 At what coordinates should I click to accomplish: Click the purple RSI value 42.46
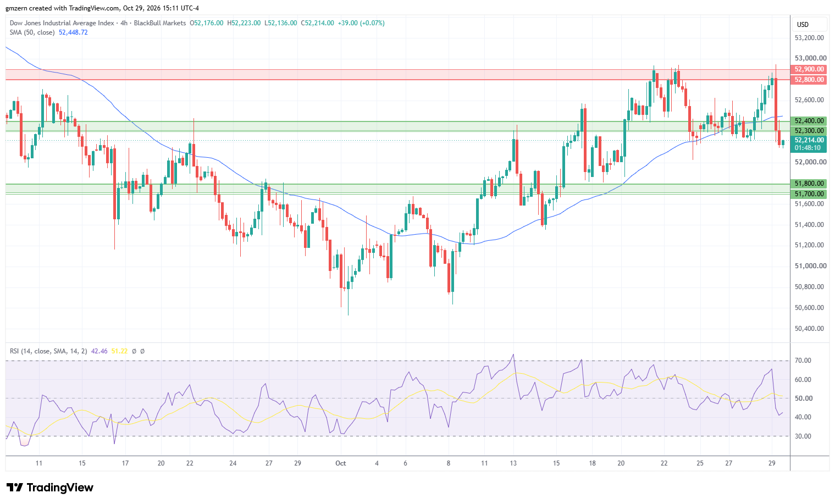pyautogui.click(x=99, y=351)
